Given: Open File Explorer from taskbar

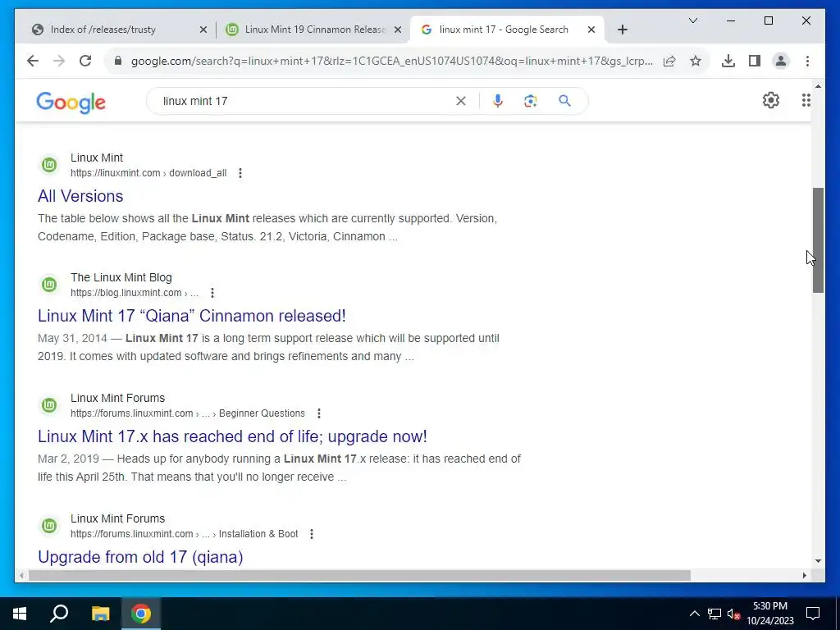Looking at the screenshot, I should (100, 614).
